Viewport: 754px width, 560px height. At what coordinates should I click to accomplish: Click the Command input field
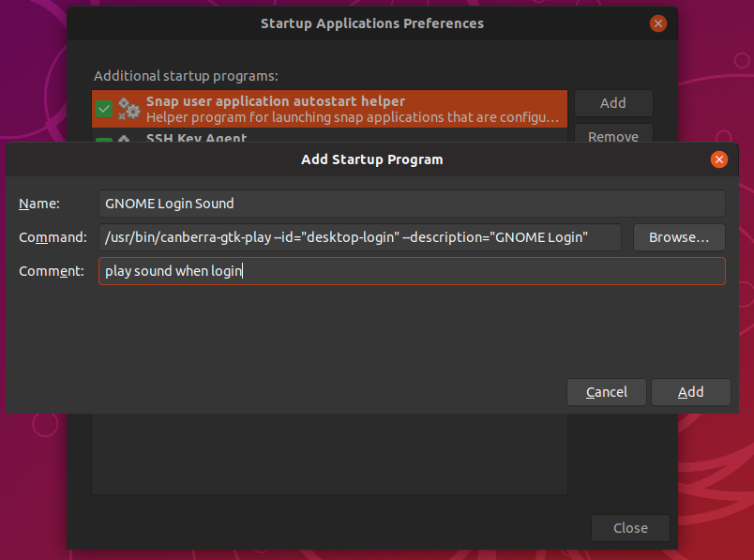[360, 237]
